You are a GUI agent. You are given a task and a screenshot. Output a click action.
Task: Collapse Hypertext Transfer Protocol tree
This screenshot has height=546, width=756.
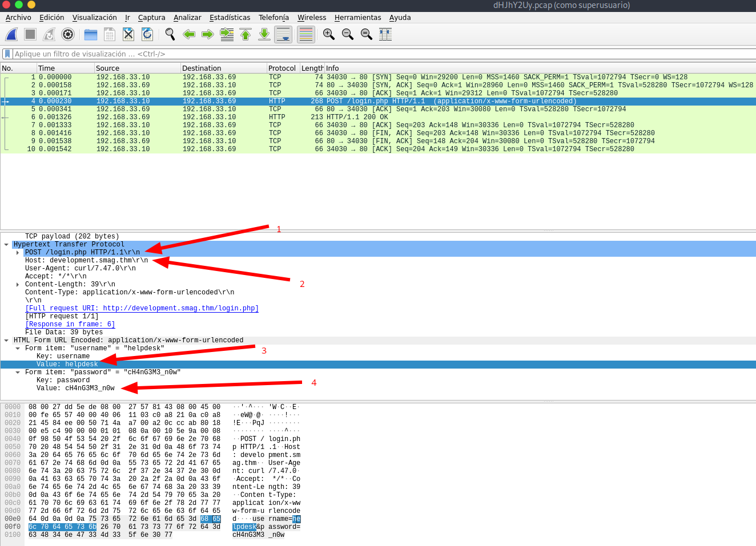click(6, 244)
